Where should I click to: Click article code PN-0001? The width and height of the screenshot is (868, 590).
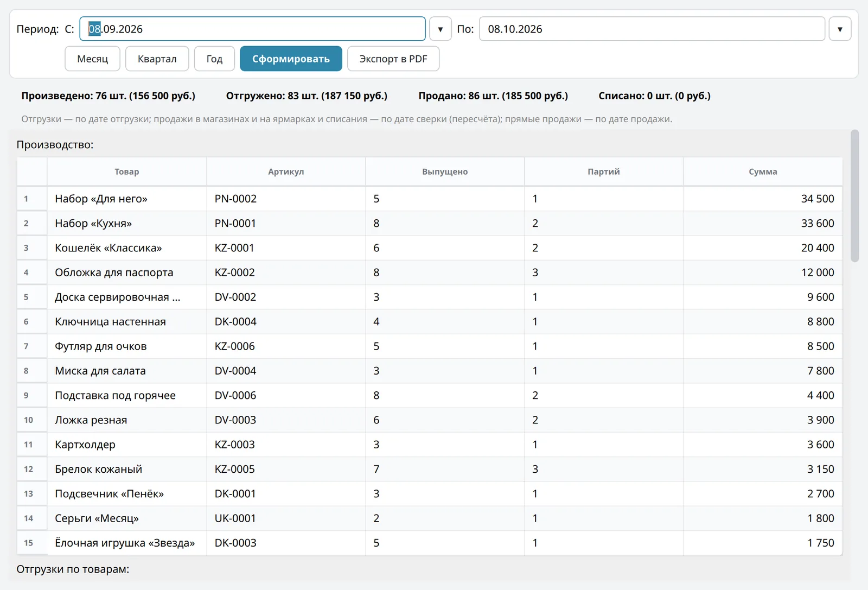235,223
